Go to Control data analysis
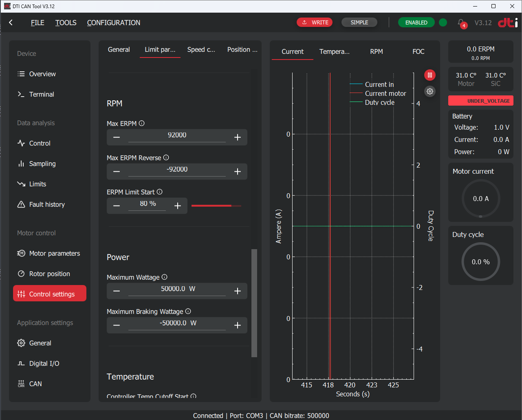 coord(50,143)
